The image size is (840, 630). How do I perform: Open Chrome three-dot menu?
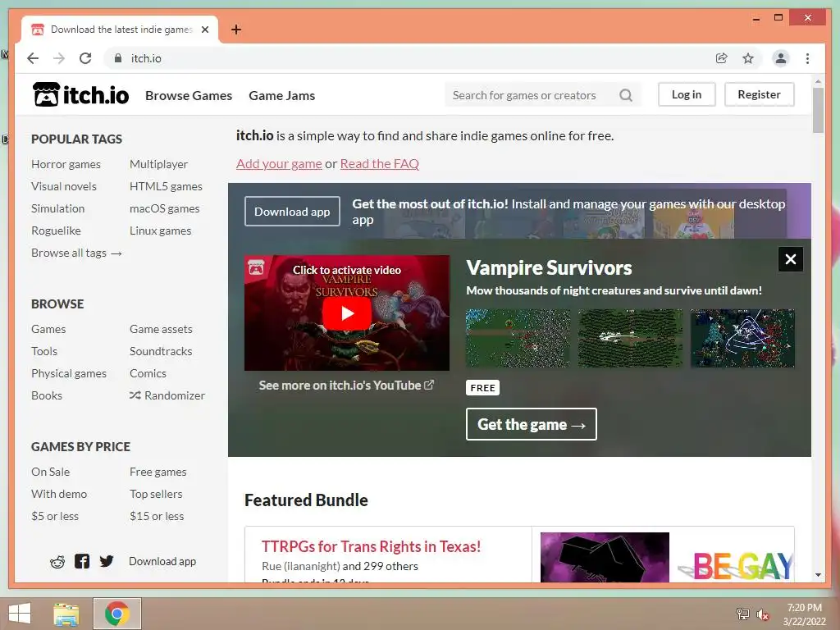(807, 58)
